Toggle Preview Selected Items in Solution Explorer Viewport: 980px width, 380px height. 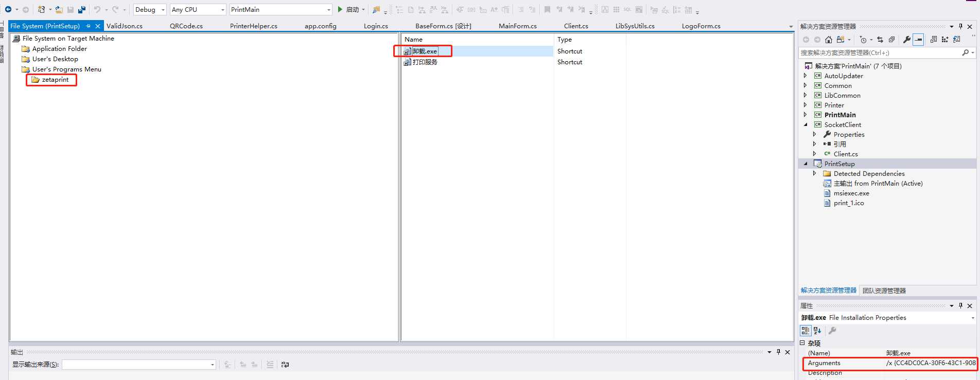pos(918,40)
